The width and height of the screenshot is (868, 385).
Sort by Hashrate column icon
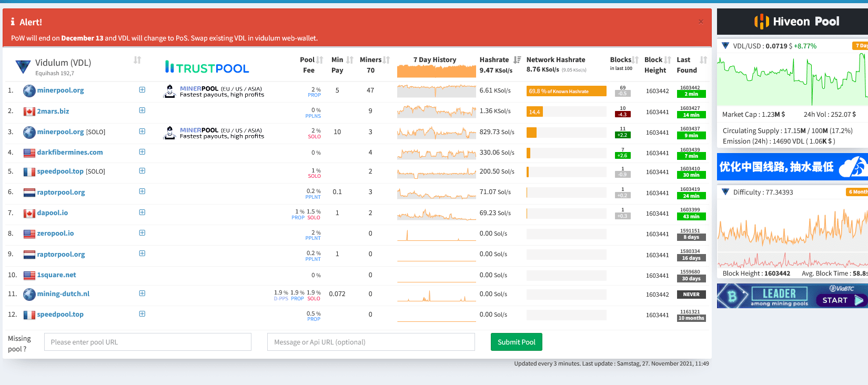[x=517, y=60]
